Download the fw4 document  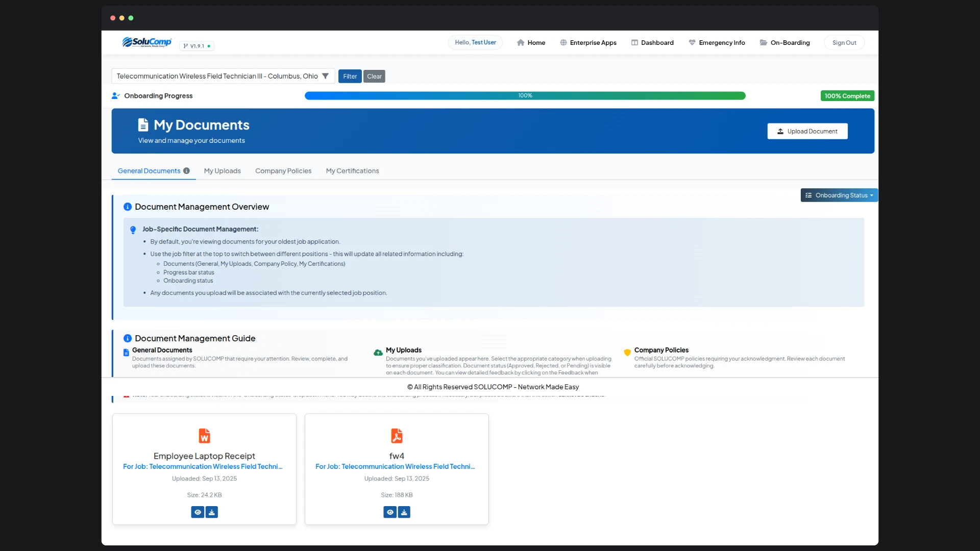(404, 512)
